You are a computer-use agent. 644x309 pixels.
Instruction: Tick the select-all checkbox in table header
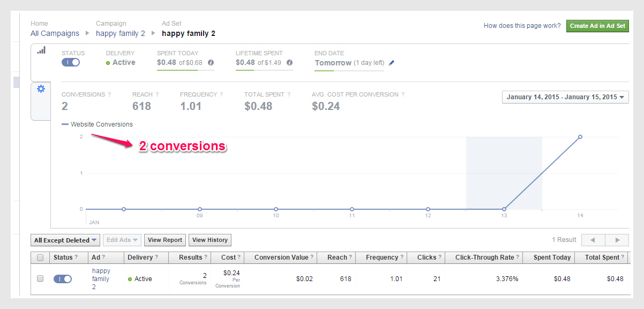click(x=40, y=257)
